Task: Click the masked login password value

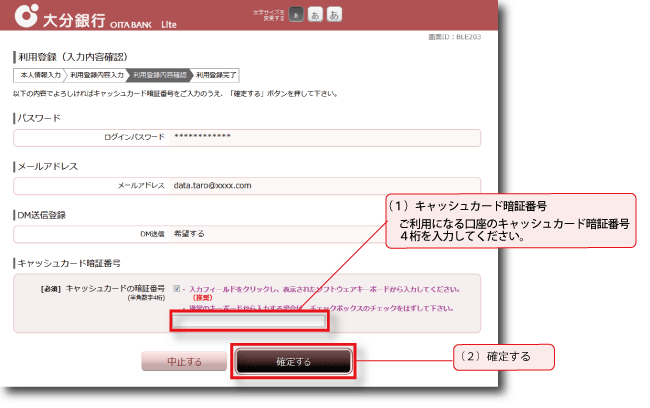Action: point(202,136)
